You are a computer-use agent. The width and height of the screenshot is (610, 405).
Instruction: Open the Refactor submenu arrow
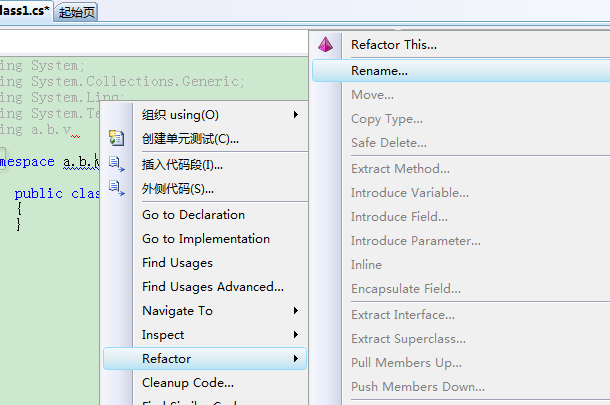tap(296, 358)
